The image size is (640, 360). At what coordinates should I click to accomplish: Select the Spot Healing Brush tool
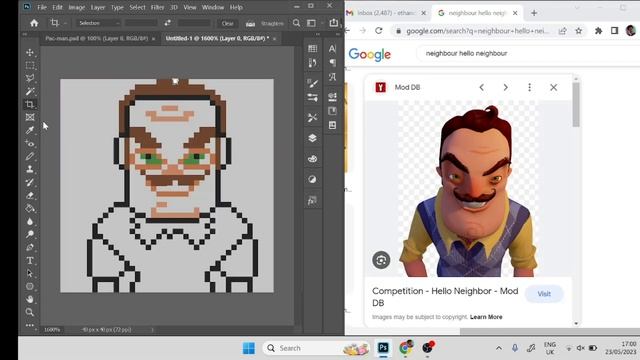[30, 143]
